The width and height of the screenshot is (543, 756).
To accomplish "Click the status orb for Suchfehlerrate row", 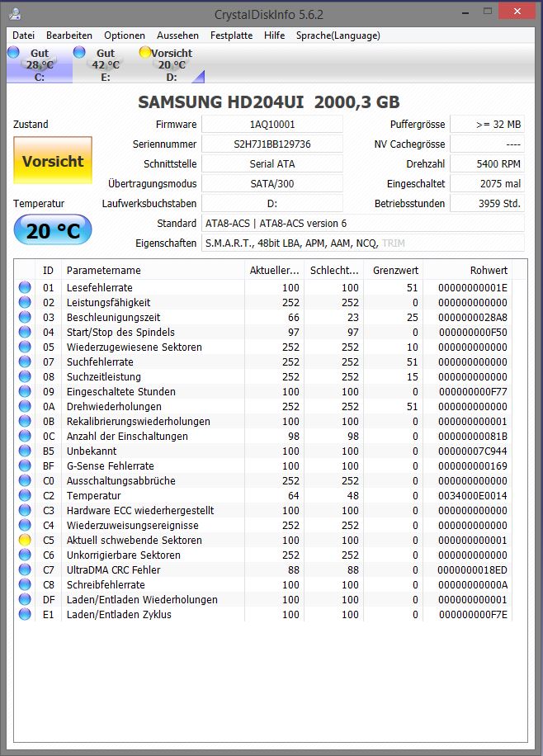I will pos(25,361).
